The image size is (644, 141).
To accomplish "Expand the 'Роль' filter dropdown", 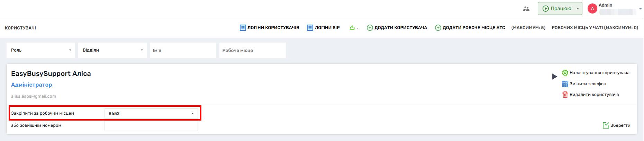I will click(41, 50).
